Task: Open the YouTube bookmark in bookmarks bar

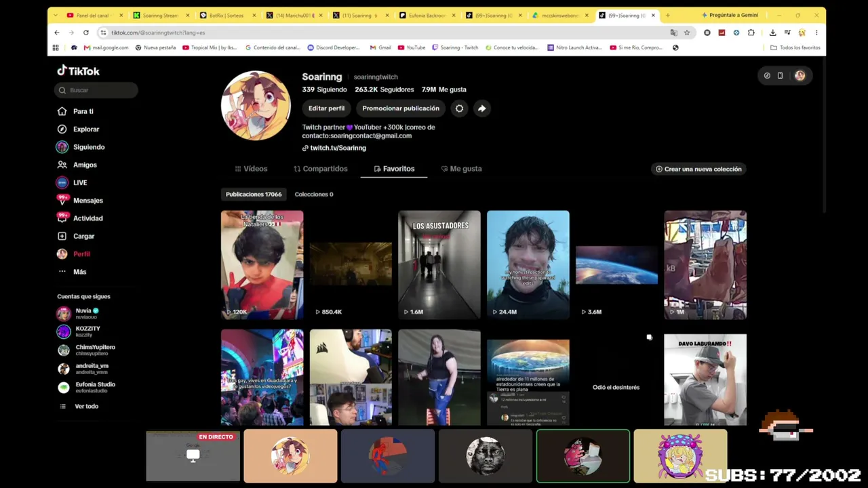Action: (x=412, y=47)
